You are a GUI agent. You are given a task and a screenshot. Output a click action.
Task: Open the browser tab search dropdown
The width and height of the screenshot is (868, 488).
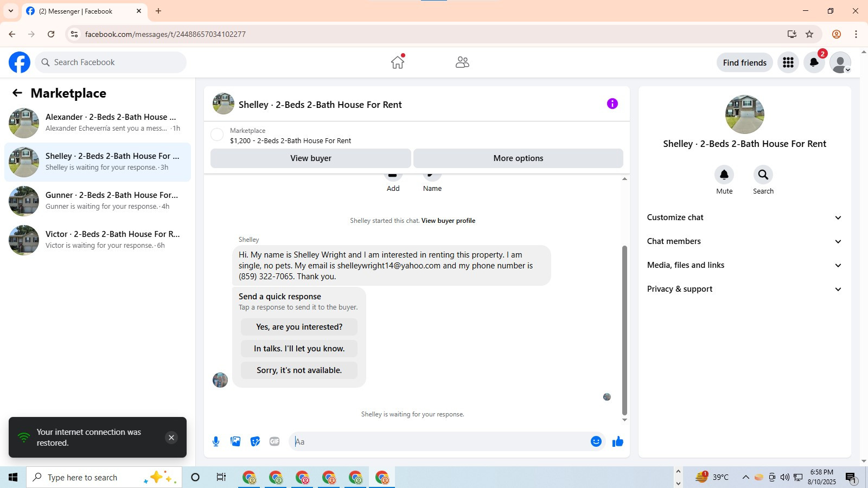point(10,11)
